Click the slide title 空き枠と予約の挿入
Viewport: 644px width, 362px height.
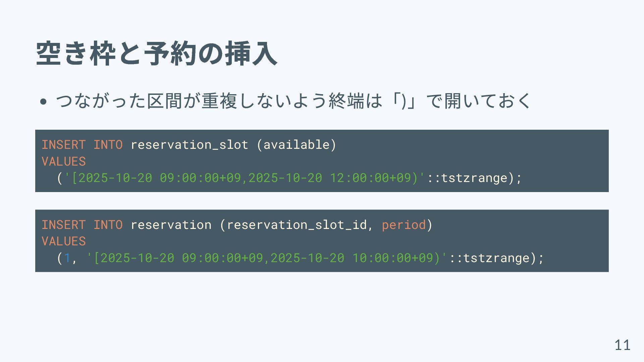tap(156, 53)
